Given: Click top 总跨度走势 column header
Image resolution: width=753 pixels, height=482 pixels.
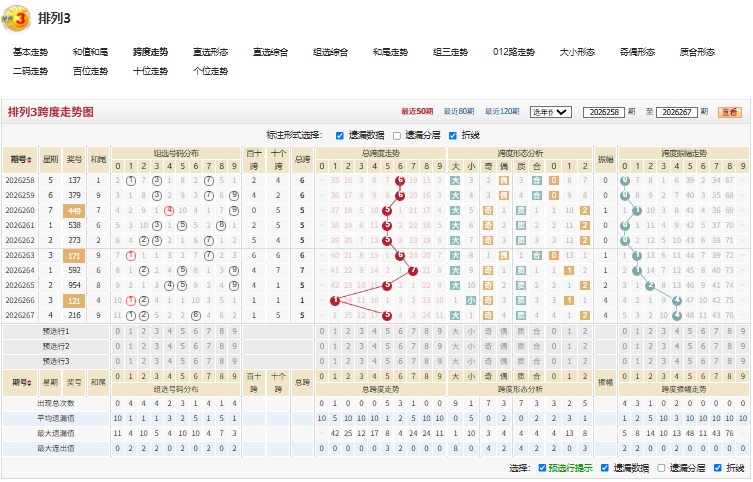Looking at the screenshot, I should pos(381,153).
